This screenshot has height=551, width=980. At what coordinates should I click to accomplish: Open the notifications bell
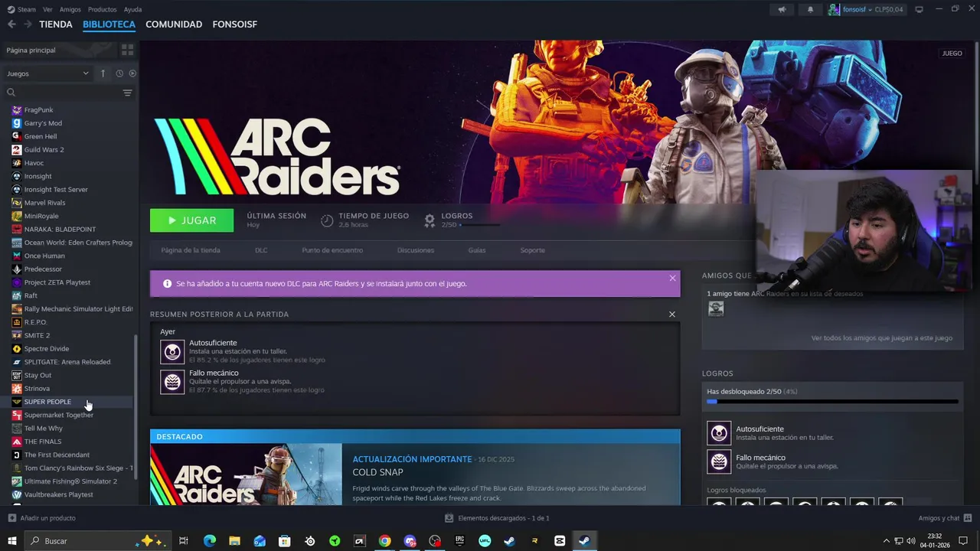click(x=811, y=9)
